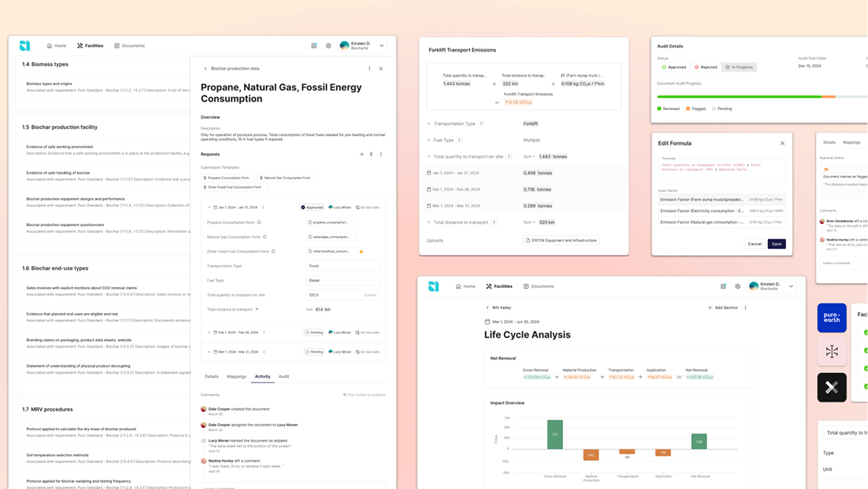Image resolution: width=868 pixels, height=489 pixels.
Task: Open the Sum dropdown beside 1.443 tonnes
Action: [530, 156]
